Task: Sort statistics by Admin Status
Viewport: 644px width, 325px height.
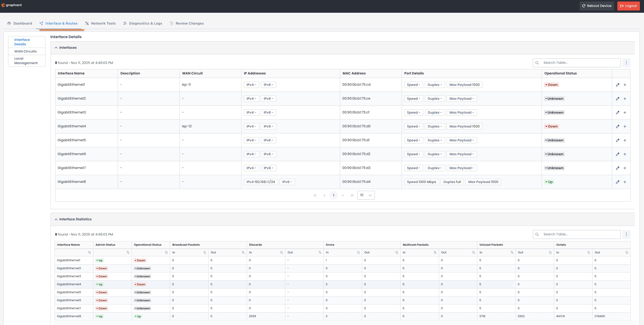Action: tap(128, 253)
